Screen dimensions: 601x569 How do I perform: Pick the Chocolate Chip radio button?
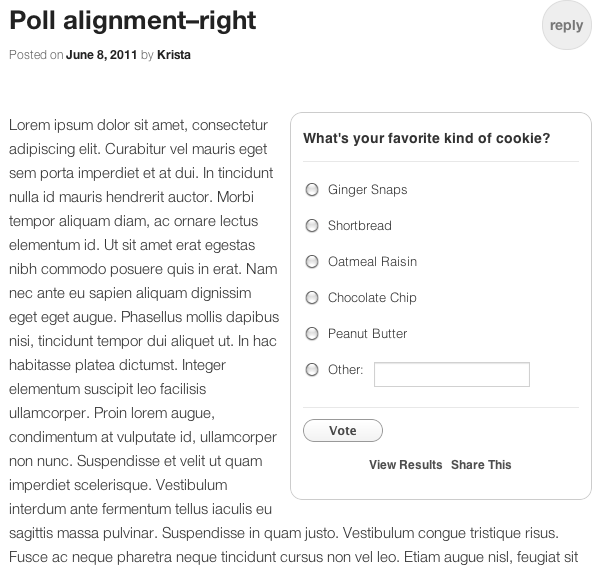[x=312, y=298]
